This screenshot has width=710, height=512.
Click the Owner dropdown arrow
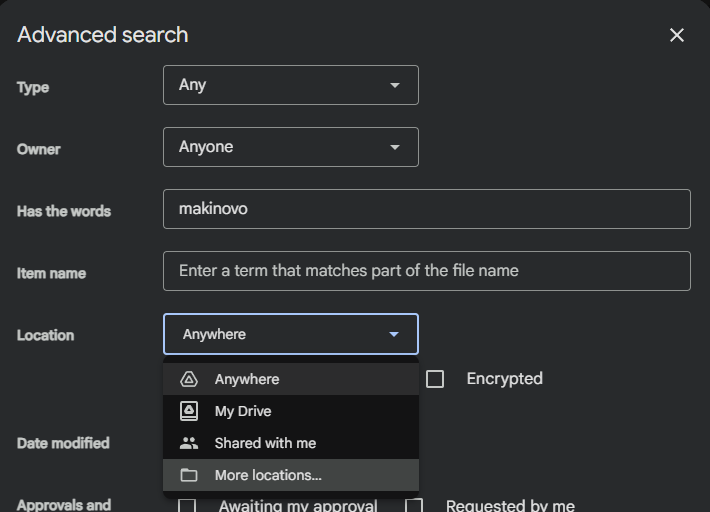tap(395, 148)
